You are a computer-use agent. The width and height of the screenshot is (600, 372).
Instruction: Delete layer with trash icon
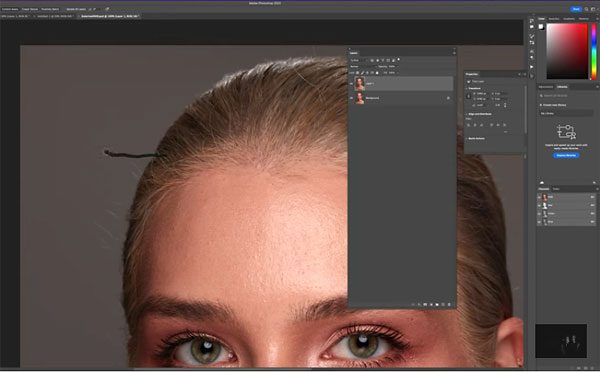(x=449, y=305)
